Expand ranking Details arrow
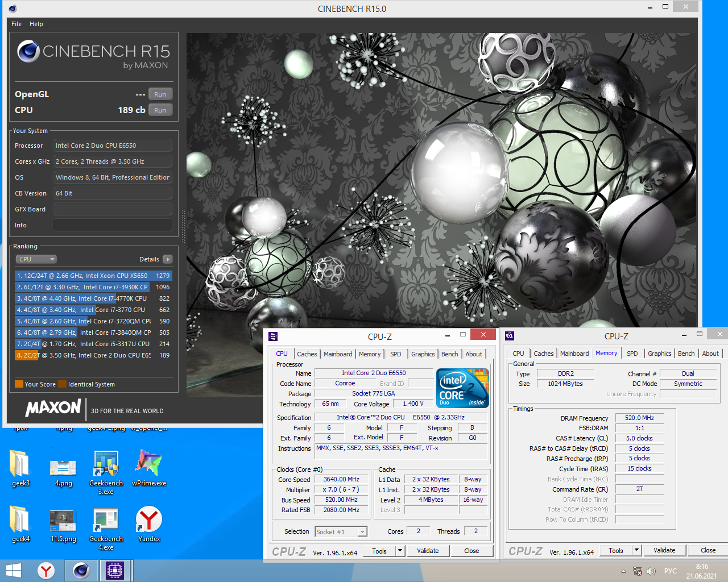728x582 pixels. click(168, 259)
